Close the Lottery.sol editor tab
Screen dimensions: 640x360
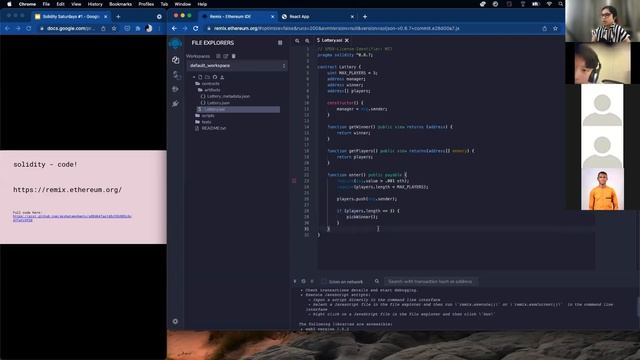click(x=347, y=40)
